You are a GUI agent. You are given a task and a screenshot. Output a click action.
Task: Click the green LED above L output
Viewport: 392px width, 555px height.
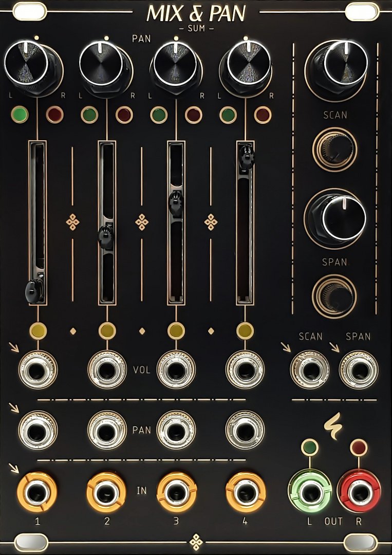coord(310,448)
